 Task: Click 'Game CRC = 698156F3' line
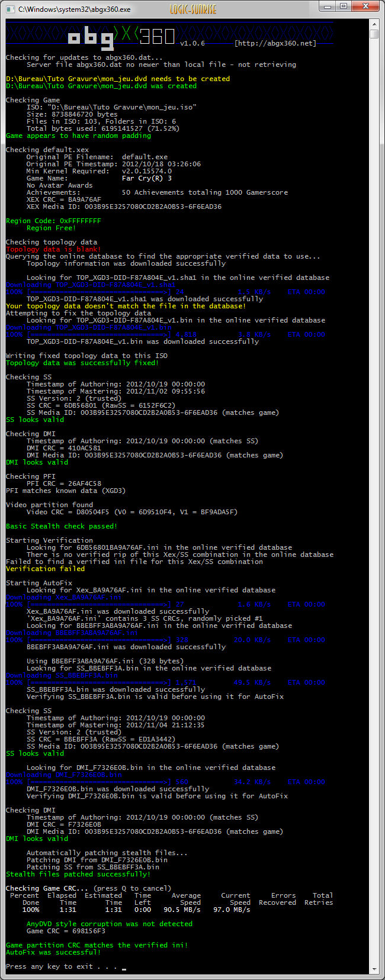66,931
